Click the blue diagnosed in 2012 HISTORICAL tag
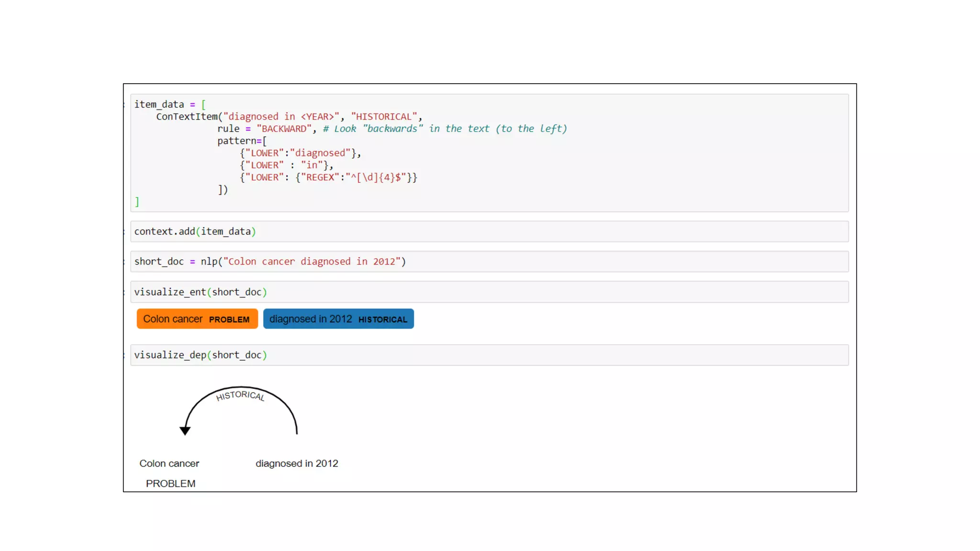This screenshot has width=980, height=551. coord(338,319)
